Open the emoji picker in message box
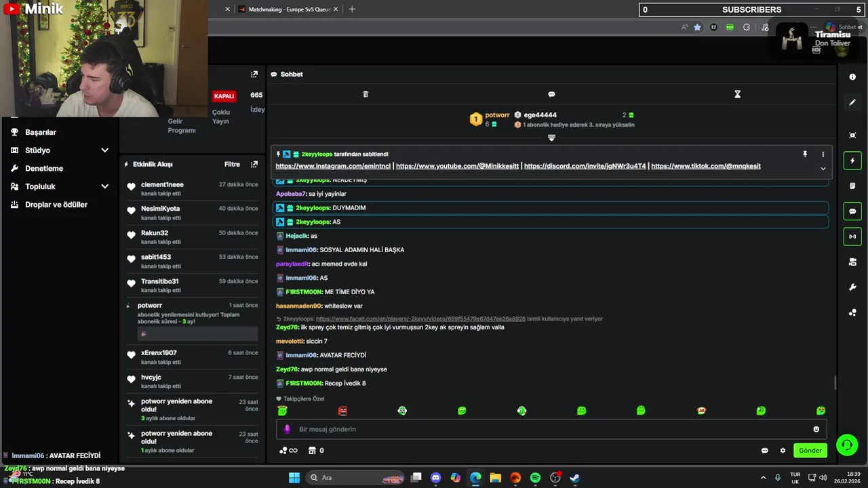This screenshot has width=868, height=488. click(x=816, y=429)
